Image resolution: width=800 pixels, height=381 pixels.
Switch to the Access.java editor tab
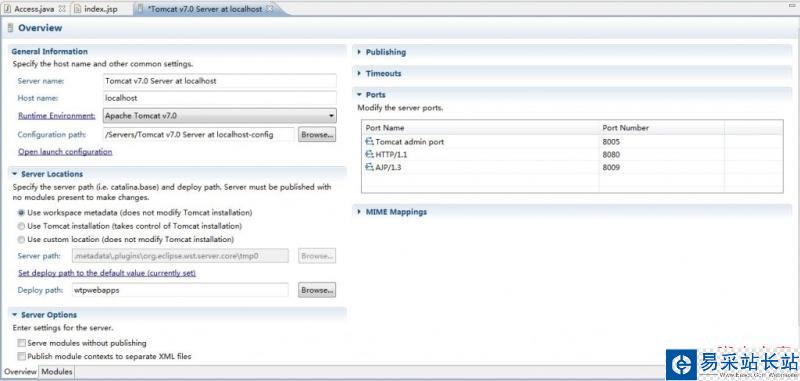[34, 9]
